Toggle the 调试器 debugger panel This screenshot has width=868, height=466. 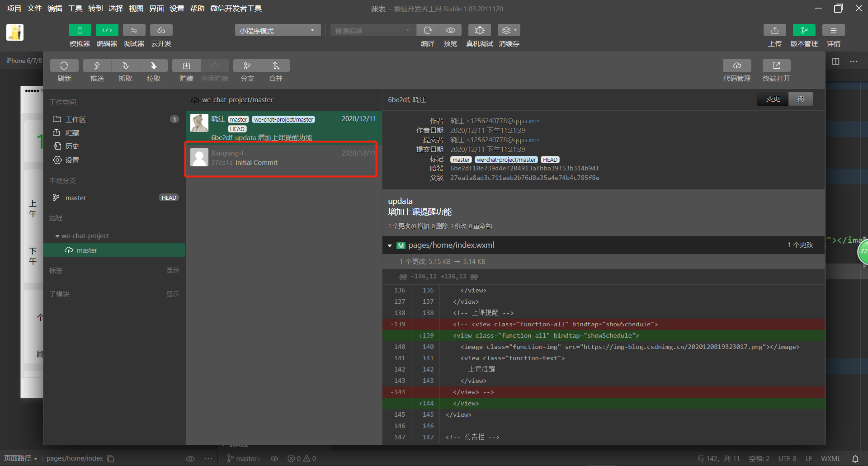tap(134, 30)
